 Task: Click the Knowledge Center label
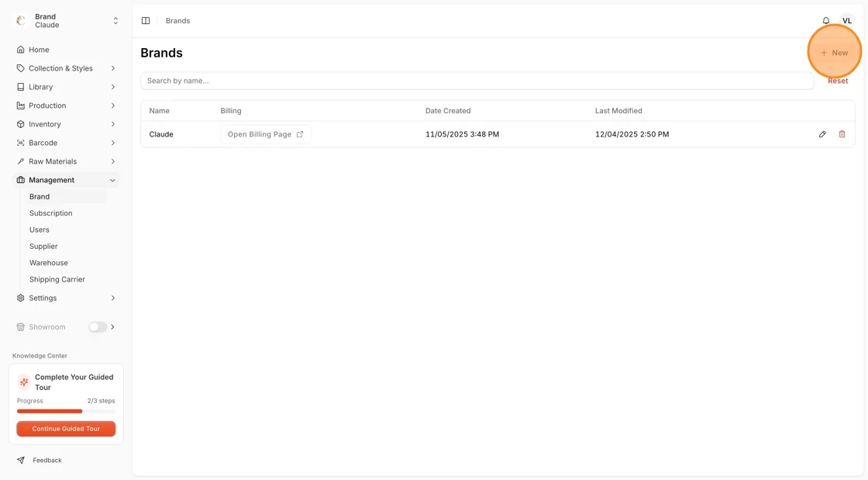coord(40,356)
